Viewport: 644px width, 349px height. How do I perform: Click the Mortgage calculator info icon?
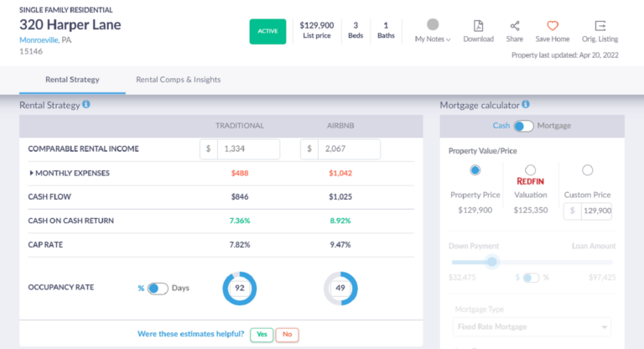pos(526,105)
